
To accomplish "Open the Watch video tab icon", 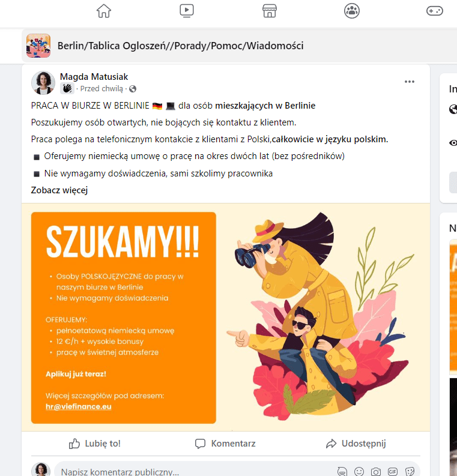I will [x=186, y=11].
